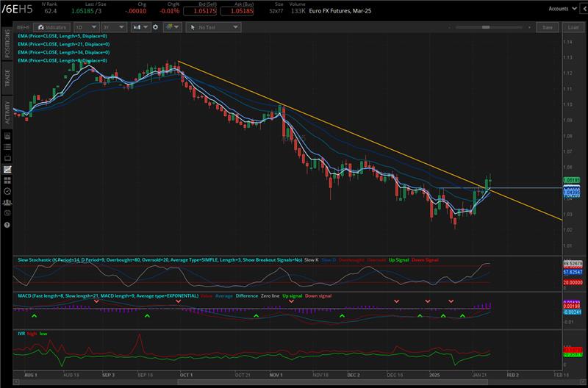
Task: Open the people community icon in sidebar
Action: tap(7, 203)
